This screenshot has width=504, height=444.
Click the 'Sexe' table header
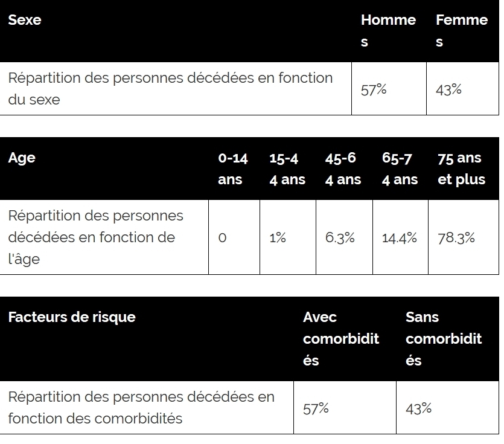pos(25,20)
